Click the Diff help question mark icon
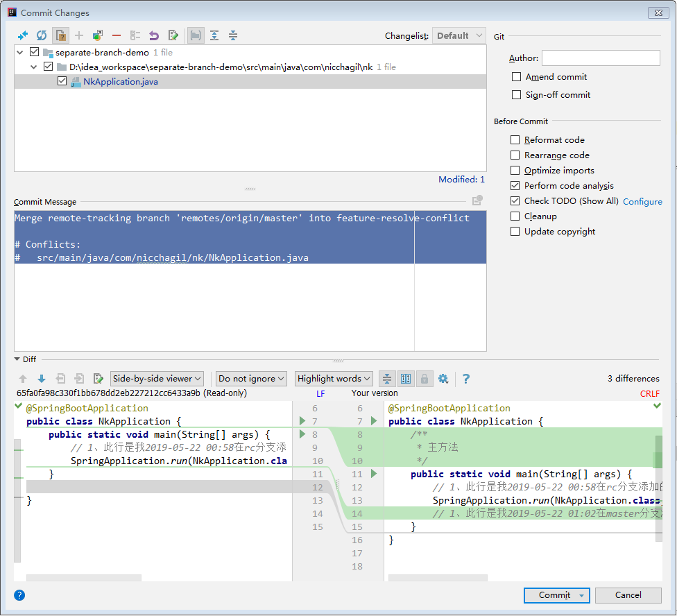Viewport: 677px width, 616px height. [x=466, y=379]
